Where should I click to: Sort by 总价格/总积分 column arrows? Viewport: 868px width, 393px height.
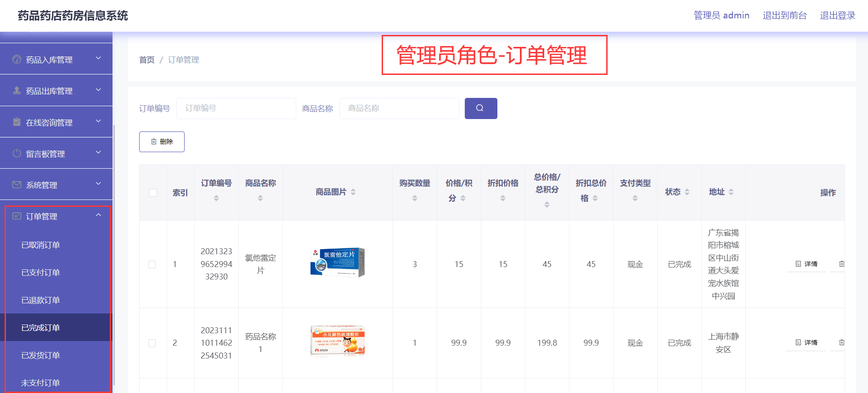pyautogui.click(x=547, y=205)
